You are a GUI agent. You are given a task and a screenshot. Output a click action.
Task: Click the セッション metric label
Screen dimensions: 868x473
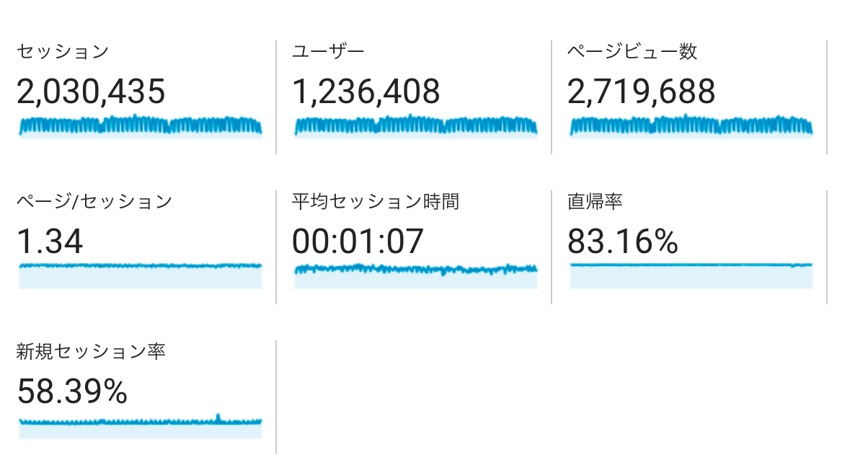[63, 51]
